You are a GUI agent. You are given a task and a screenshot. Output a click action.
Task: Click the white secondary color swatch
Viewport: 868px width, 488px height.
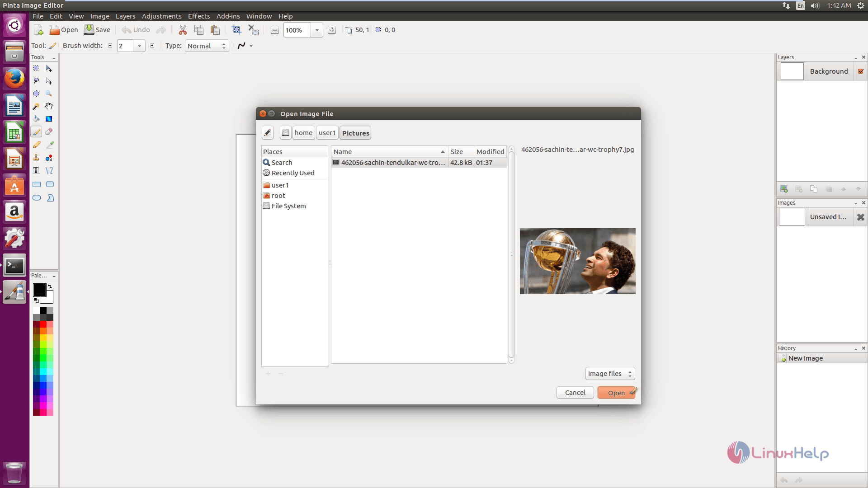tap(48, 298)
